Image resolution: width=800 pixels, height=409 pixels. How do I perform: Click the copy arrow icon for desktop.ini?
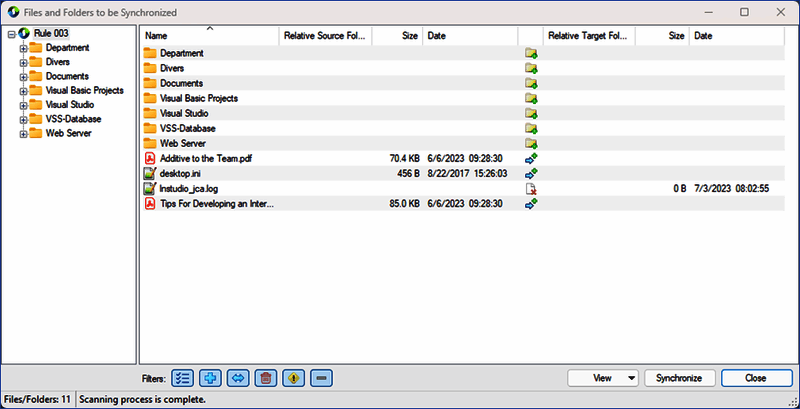point(531,173)
